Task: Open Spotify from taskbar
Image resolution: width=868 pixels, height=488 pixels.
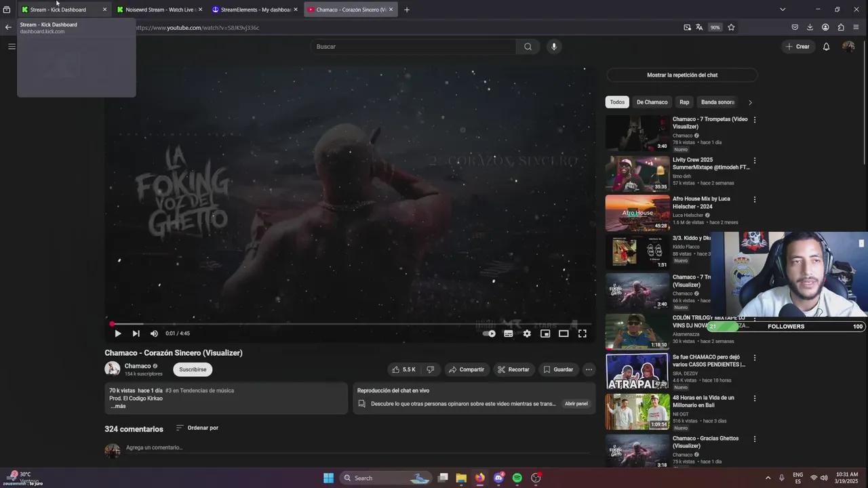Action: coord(517,478)
